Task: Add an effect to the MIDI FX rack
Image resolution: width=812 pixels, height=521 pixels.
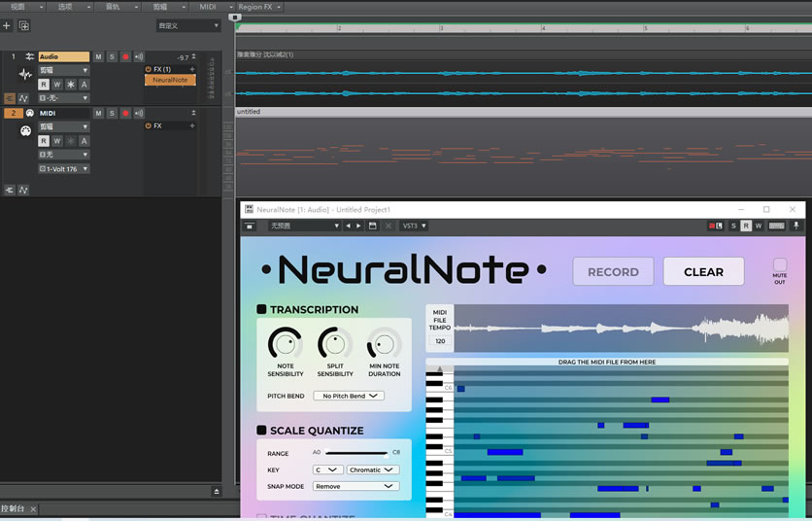Action: pyautogui.click(x=192, y=125)
